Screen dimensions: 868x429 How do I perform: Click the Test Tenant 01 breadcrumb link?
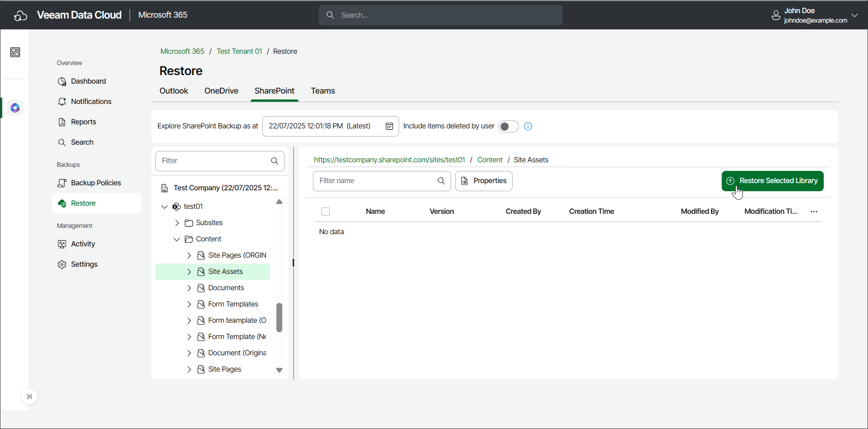click(239, 52)
